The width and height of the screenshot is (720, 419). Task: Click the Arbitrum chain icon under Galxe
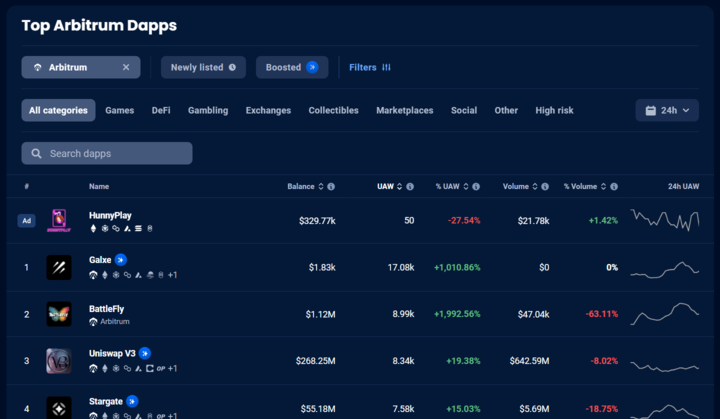point(93,275)
